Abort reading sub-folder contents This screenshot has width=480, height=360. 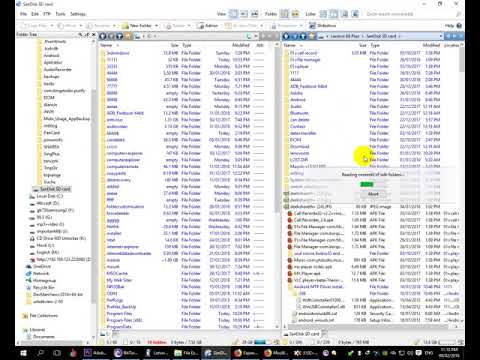373,194
